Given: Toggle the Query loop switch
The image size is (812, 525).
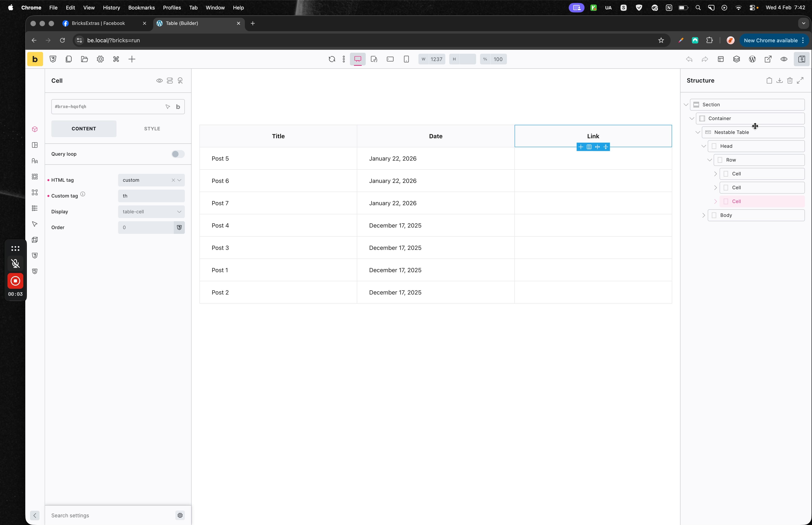Looking at the screenshot, I should pos(178,154).
